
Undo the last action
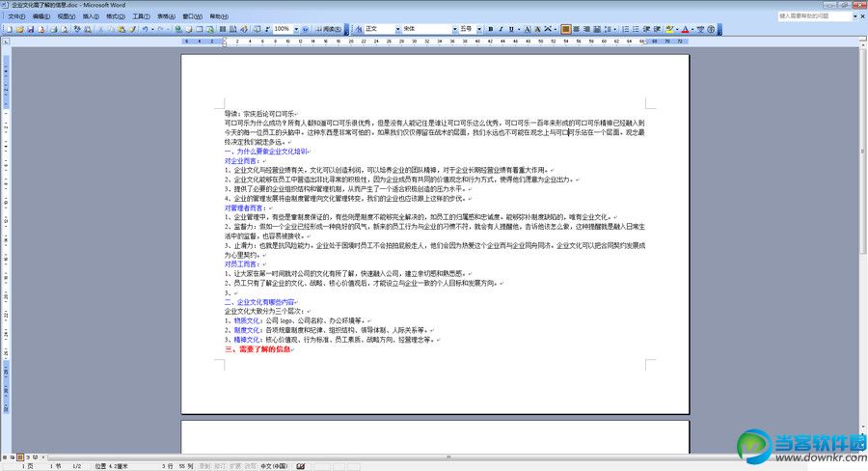pos(145,29)
